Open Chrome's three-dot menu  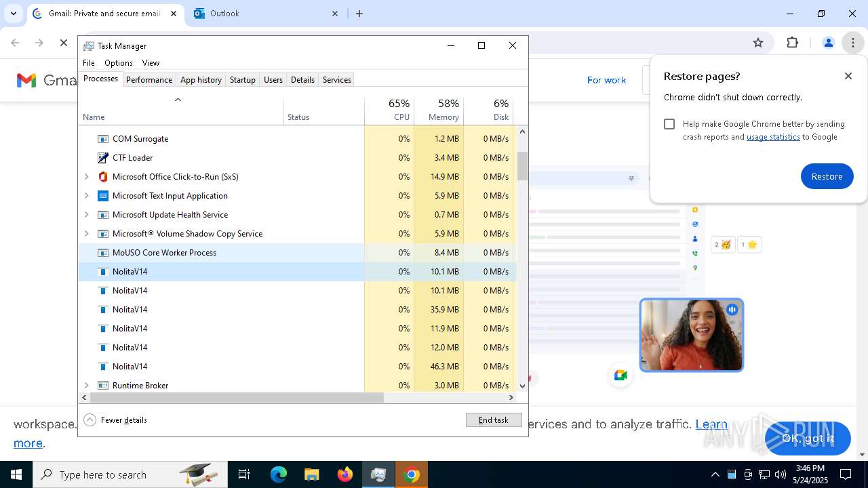coord(852,43)
